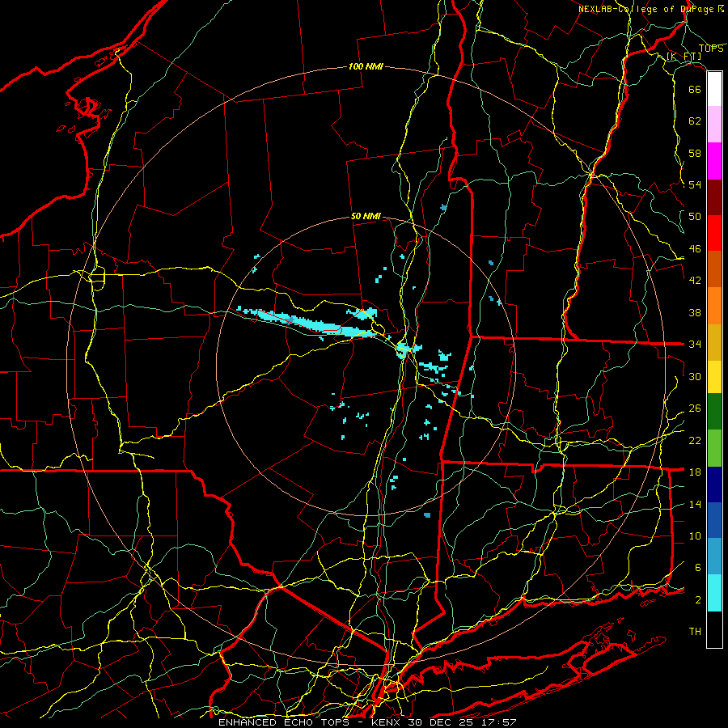Click the 'TOPS' legend title
The height and width of the screenshot is (728, 728).
[x=711, y=49]
